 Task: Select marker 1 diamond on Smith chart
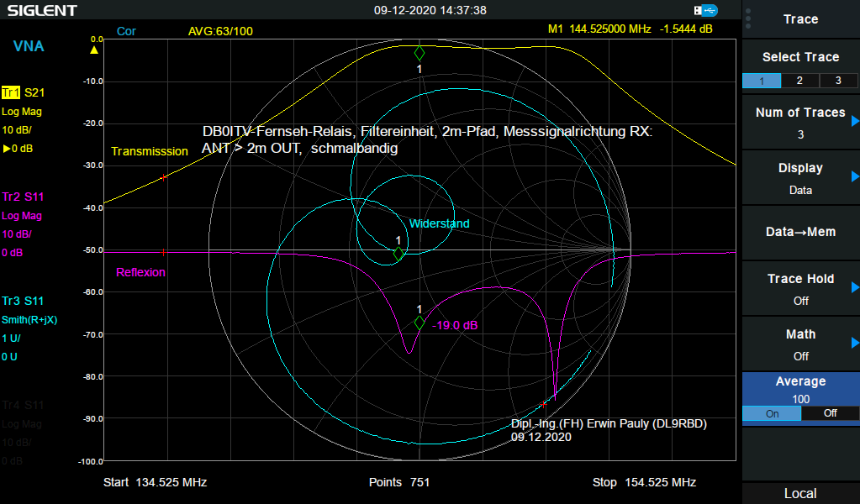pyautogui.click(x=398, y=254)
